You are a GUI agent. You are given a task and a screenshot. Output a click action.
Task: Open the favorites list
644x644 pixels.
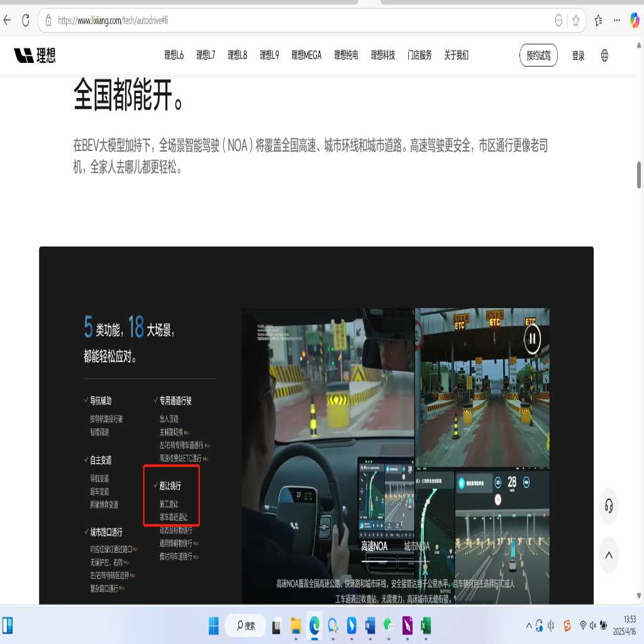[599, 20]
